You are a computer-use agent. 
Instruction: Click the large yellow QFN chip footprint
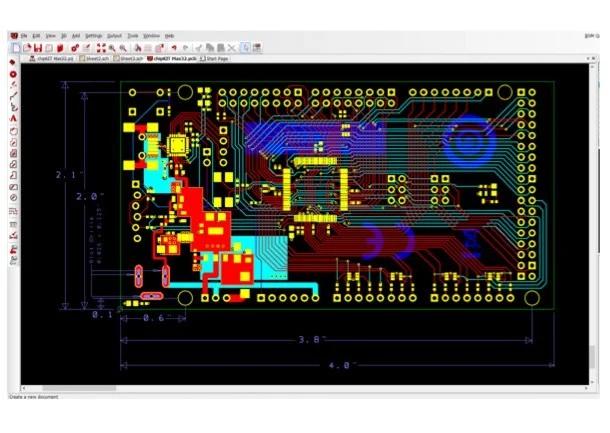pyautogui.click(x=177, y=146)
